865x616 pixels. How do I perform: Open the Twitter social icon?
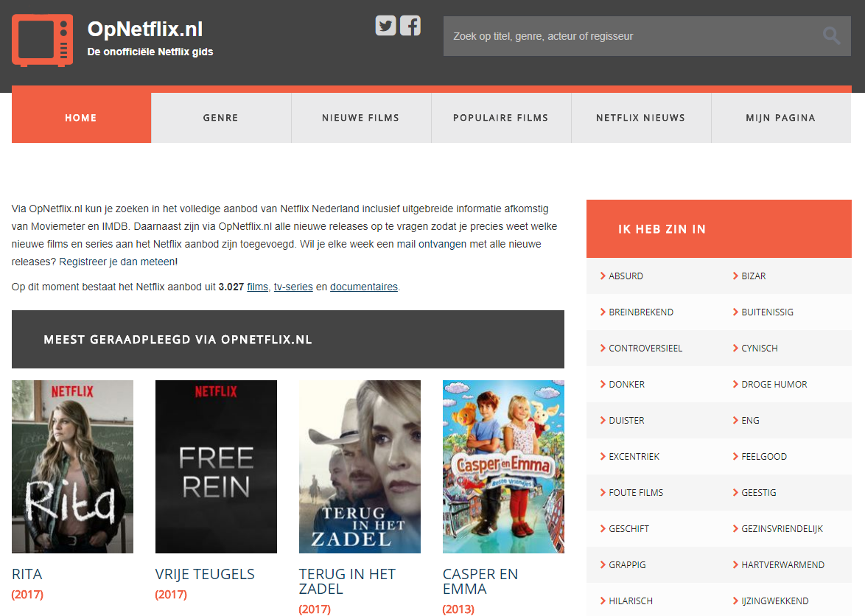tap(385, 25)
